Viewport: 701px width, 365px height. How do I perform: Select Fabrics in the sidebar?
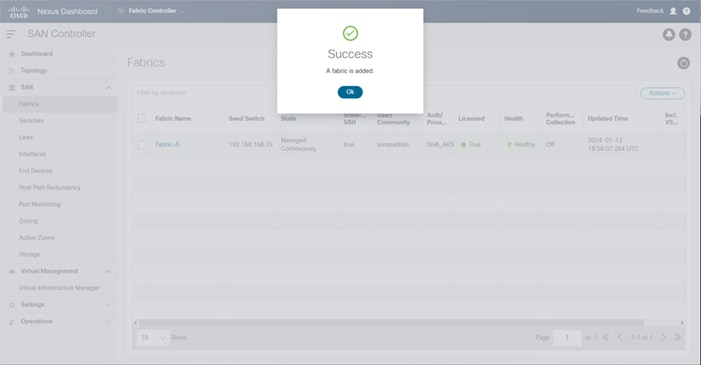pyautogui.click(x=59, y=104)
